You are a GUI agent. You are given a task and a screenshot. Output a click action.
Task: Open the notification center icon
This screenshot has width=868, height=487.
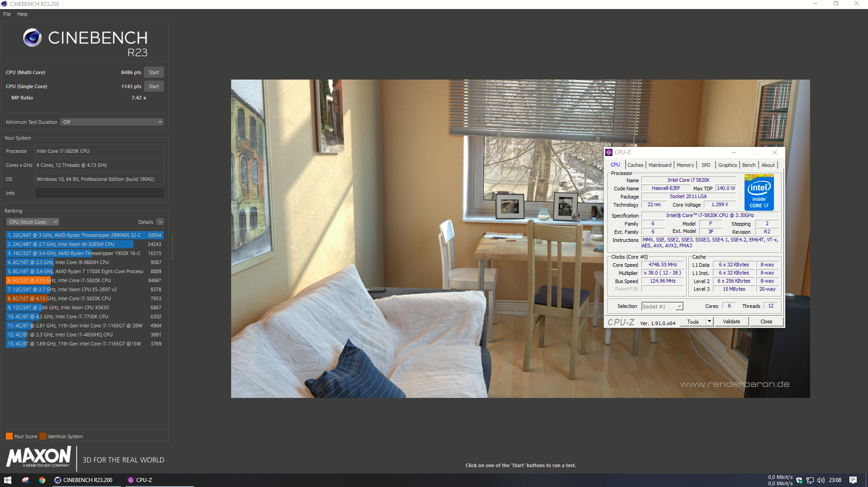click(x=853, y=480)
